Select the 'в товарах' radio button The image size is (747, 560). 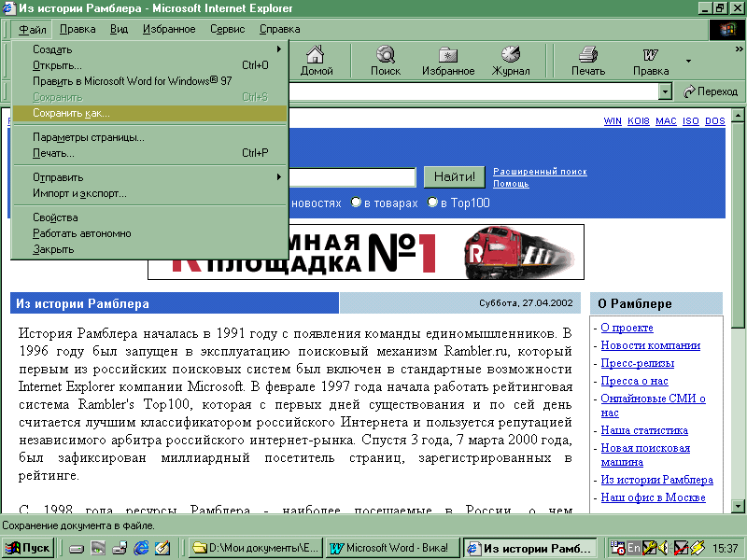pos(356,202)
